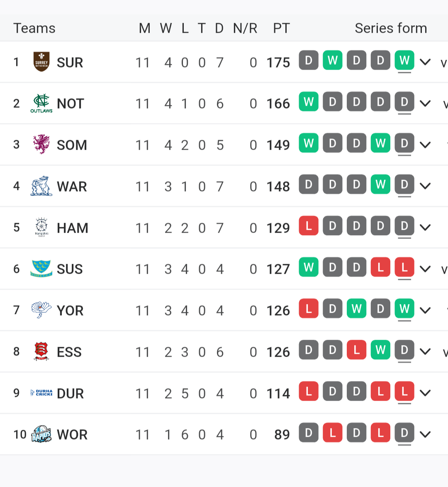Screen dimensions: 448x487
Task: Expand the HAM row details chevron
Action: click(x=425, y=227)
